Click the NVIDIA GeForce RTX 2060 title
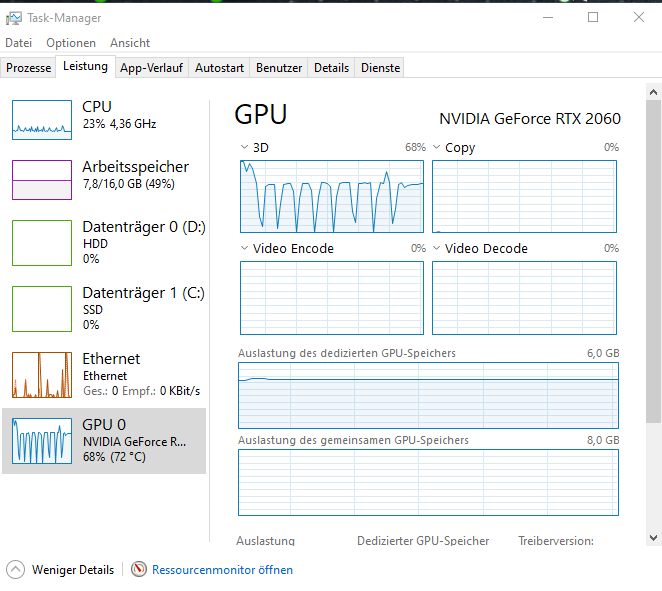Viewport: 662px width, 591px height. point(530,119)
